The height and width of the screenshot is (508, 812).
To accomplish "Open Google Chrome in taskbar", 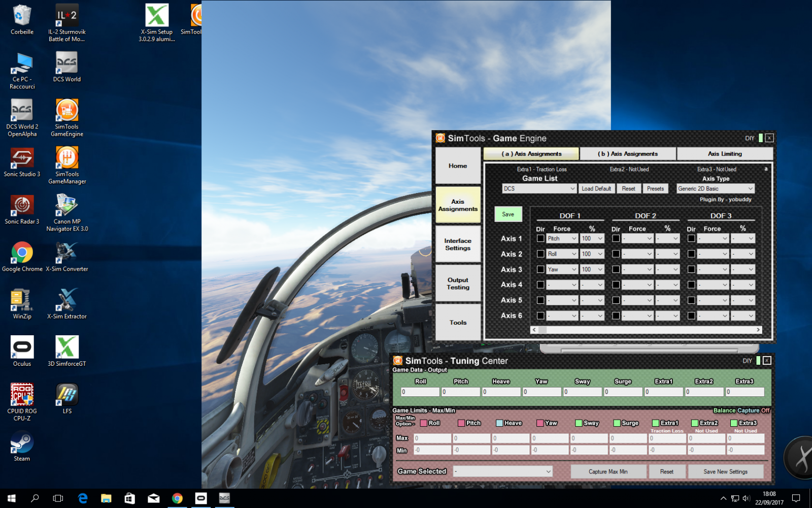I will 177,498.
